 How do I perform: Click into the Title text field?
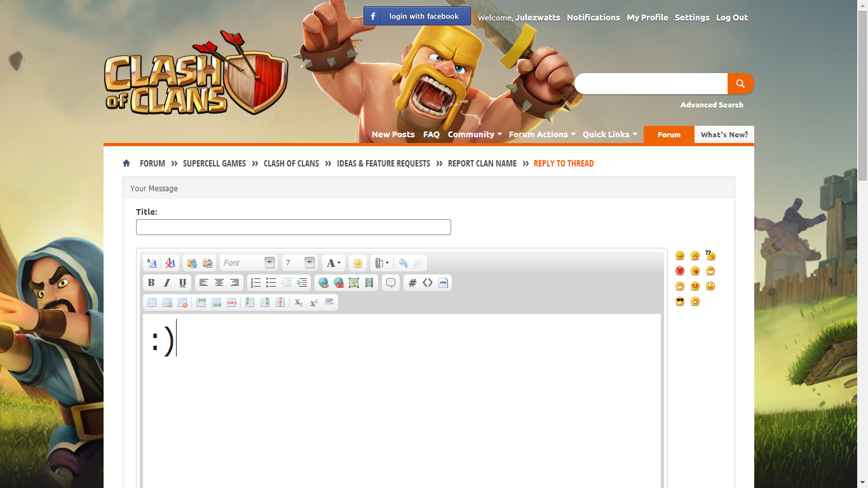click(x=294, y=227)
